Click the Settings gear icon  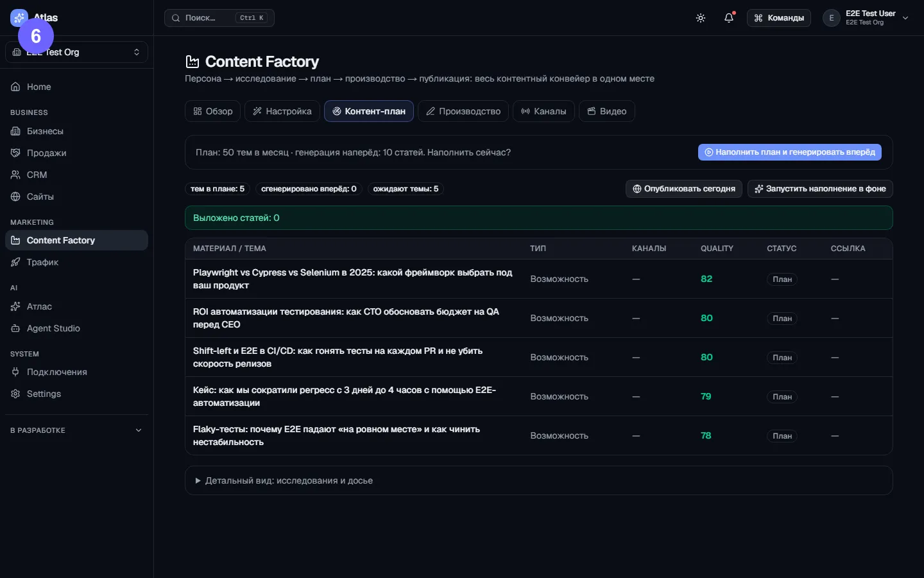tap(15, 394)
